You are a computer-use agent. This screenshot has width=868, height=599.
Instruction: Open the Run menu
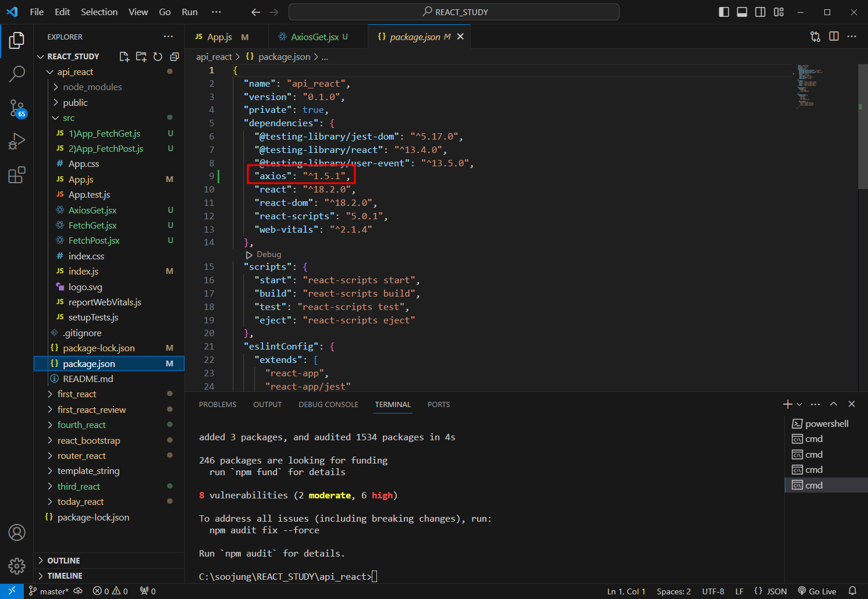190,12
